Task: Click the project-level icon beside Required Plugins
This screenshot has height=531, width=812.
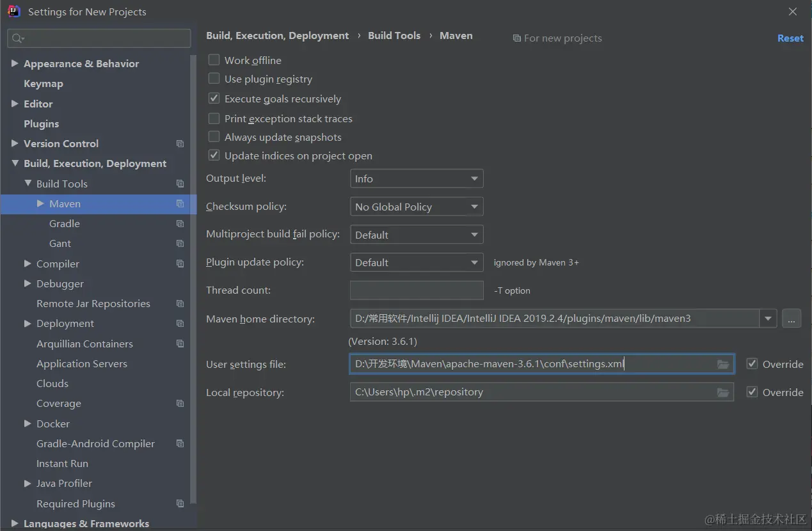Action: [x=180, y=504]
